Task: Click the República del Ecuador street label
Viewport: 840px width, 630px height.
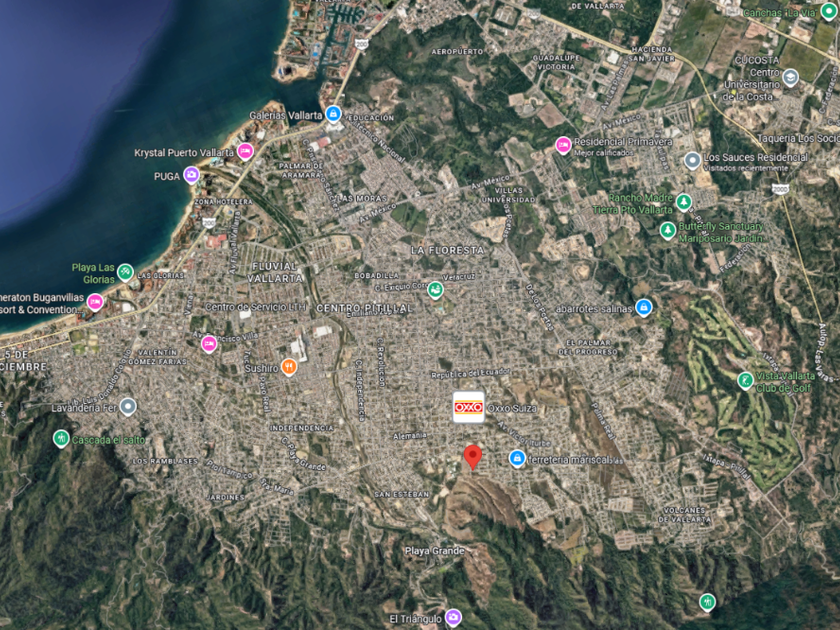Action: tap(470, 373)
